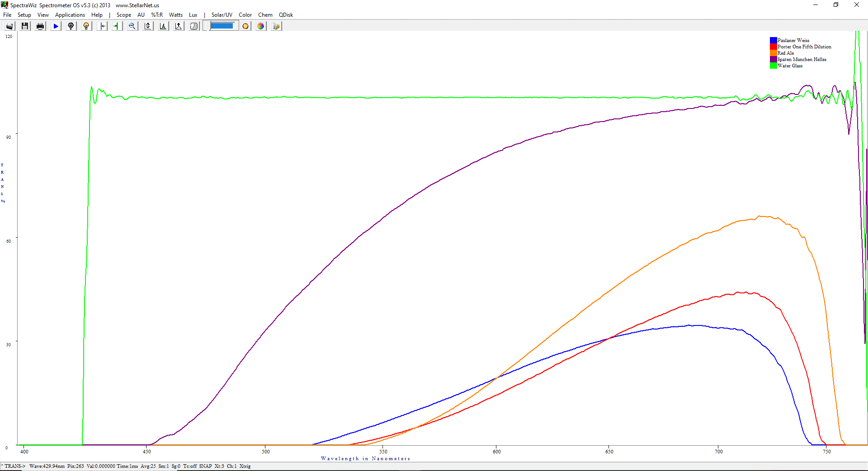Open the Help menu

97,15
